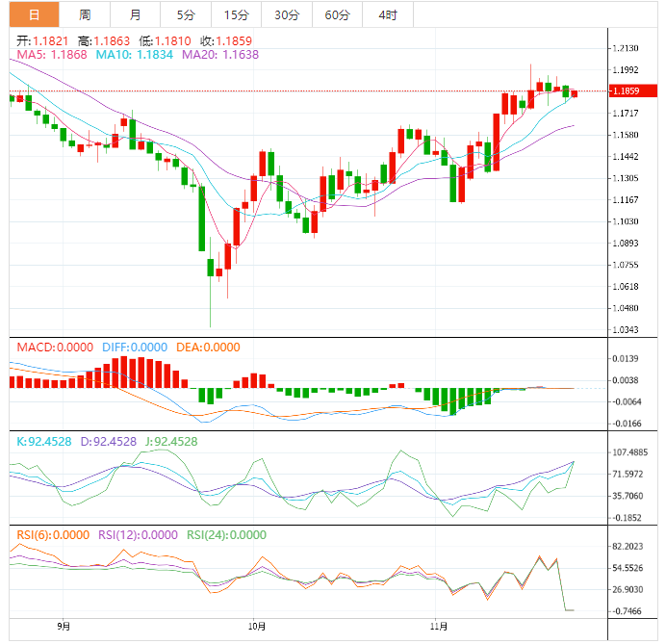Click the MA5 indicator label
666x644 pixels.
pos(52,55)
